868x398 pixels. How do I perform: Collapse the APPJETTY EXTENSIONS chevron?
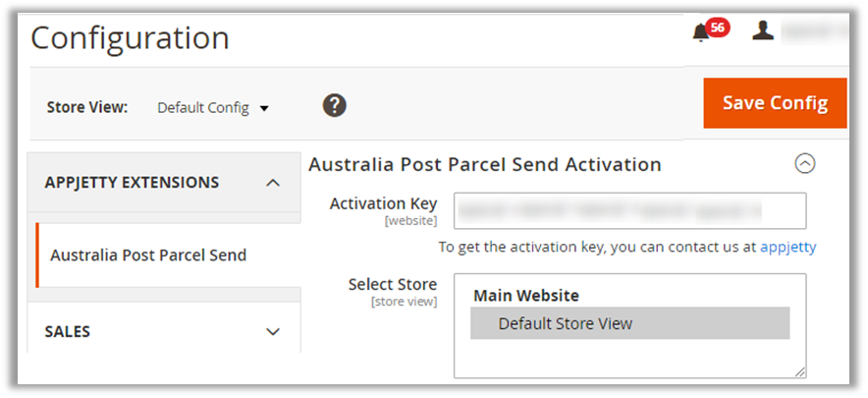click(273, 183)
